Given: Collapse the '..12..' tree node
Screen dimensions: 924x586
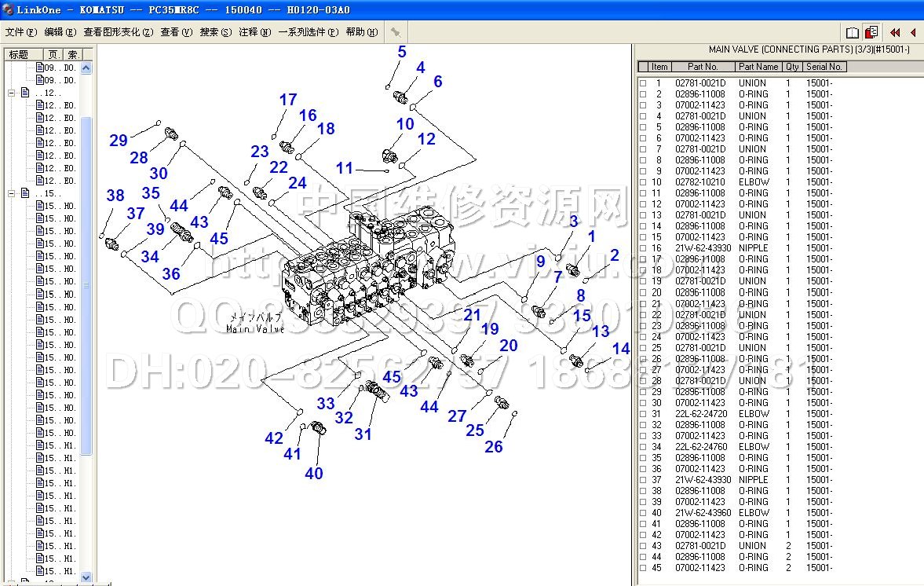Looking at the screenshot, I should tap(12, 93).
